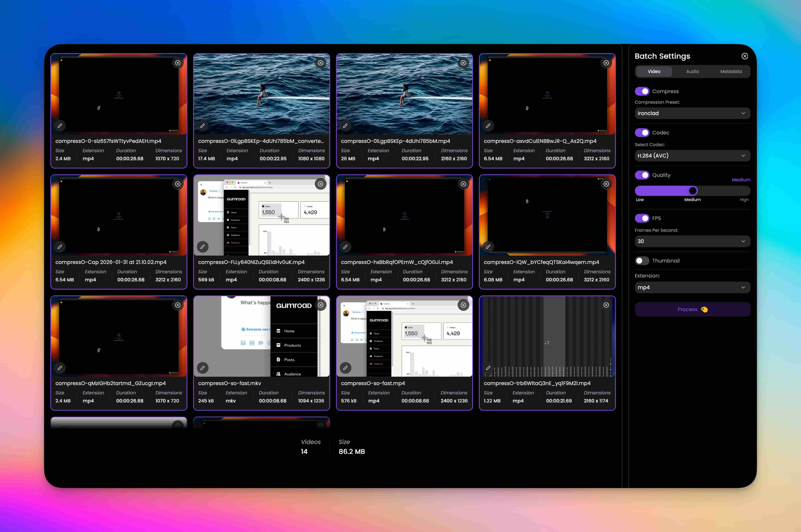The width and height of the screenshot is (801, 532).
Task: Edit the compressO-hxBbRqfOPEmW video
Action: pos(345,247)
